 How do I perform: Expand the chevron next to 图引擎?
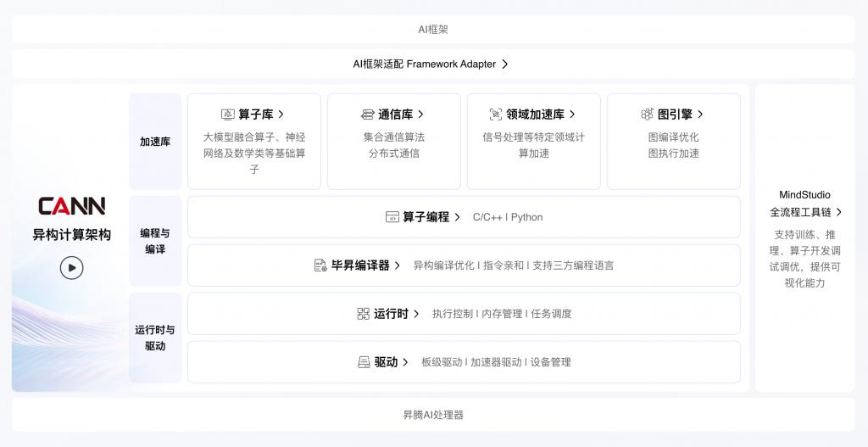tap(700, 115)
